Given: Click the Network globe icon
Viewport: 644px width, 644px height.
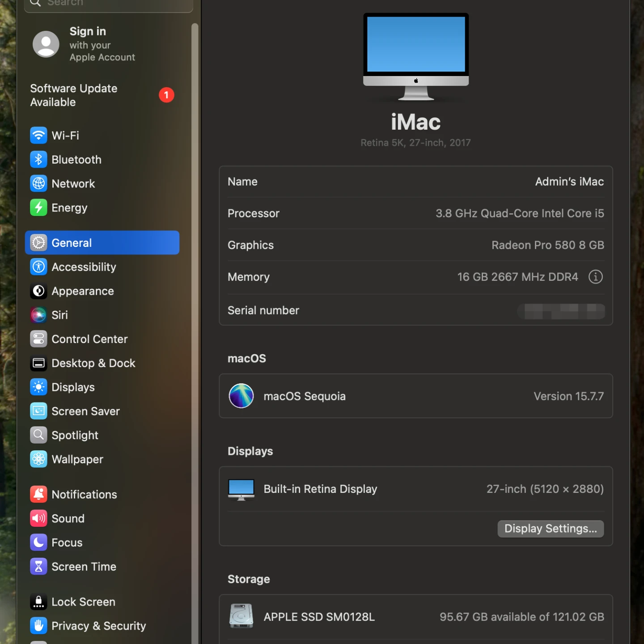Looking at the screenshot, I should tap(38, 183).
